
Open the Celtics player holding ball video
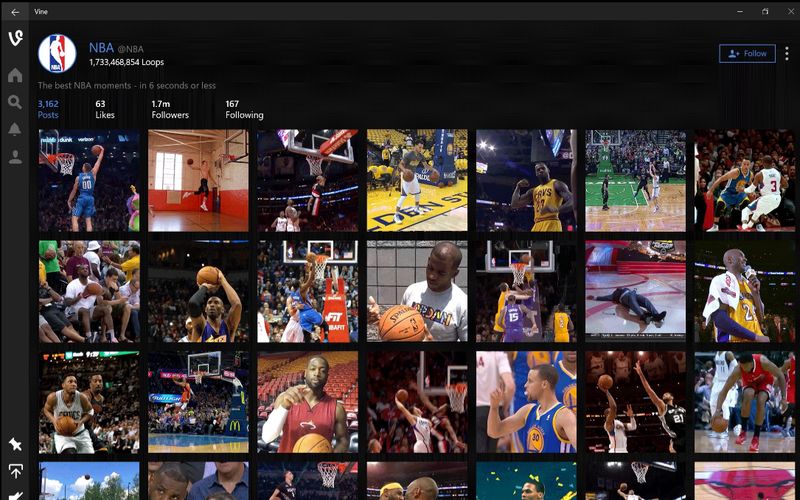point(89,402)
